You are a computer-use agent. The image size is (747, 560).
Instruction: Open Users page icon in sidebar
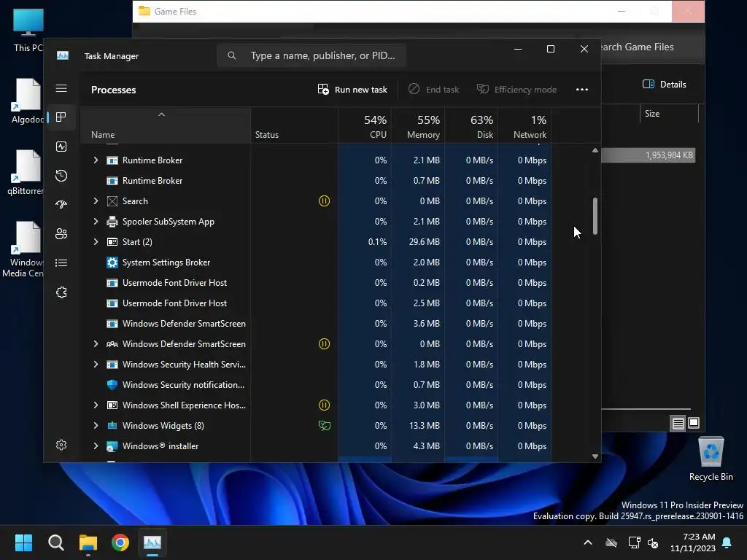[x=61, y=234]
